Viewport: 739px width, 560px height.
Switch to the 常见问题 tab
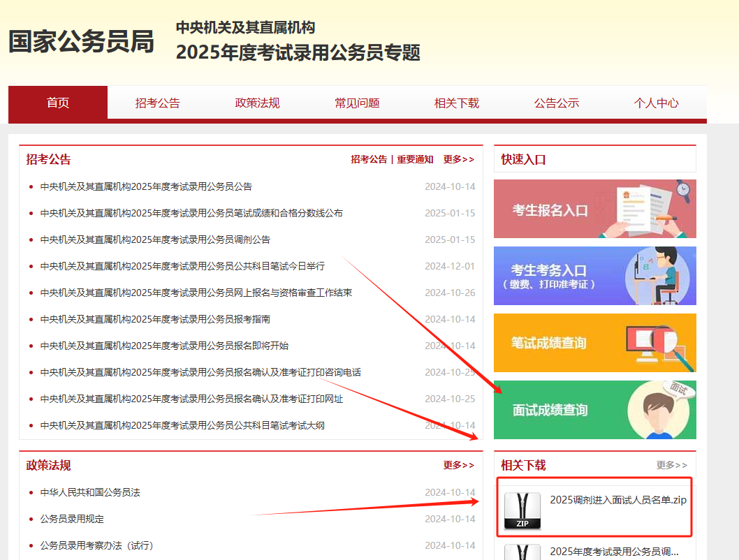[x=357, y=103]
